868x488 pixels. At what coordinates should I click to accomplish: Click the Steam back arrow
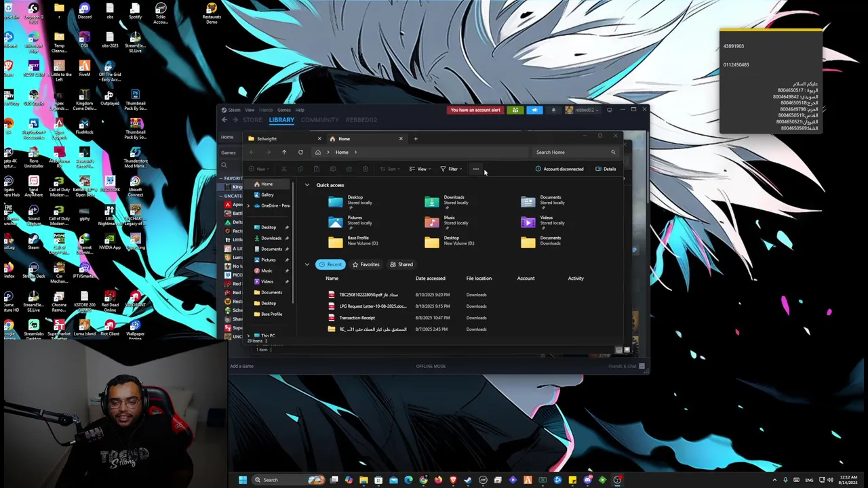click(224, 120)
